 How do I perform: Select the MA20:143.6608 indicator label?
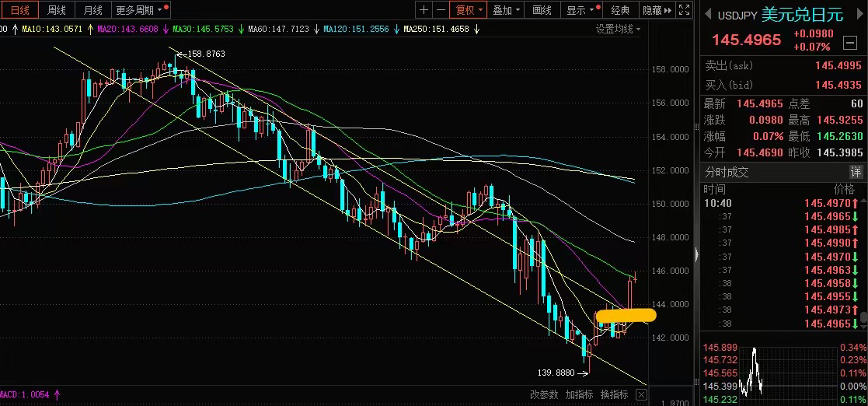[x=128, y=29]
